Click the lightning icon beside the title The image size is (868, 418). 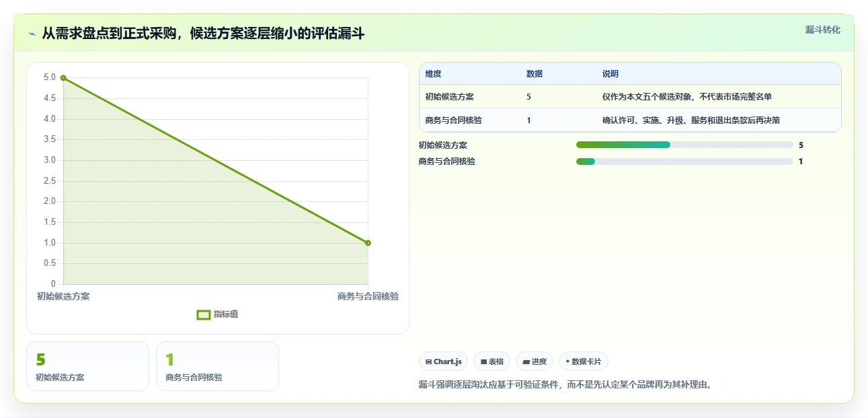point(32,34)
